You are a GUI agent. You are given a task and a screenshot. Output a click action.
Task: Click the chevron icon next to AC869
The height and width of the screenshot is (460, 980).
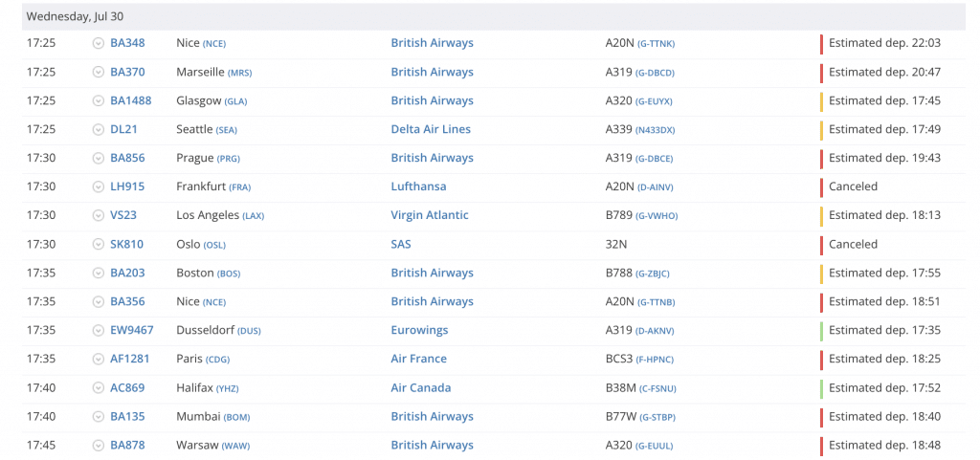point(98,387)
